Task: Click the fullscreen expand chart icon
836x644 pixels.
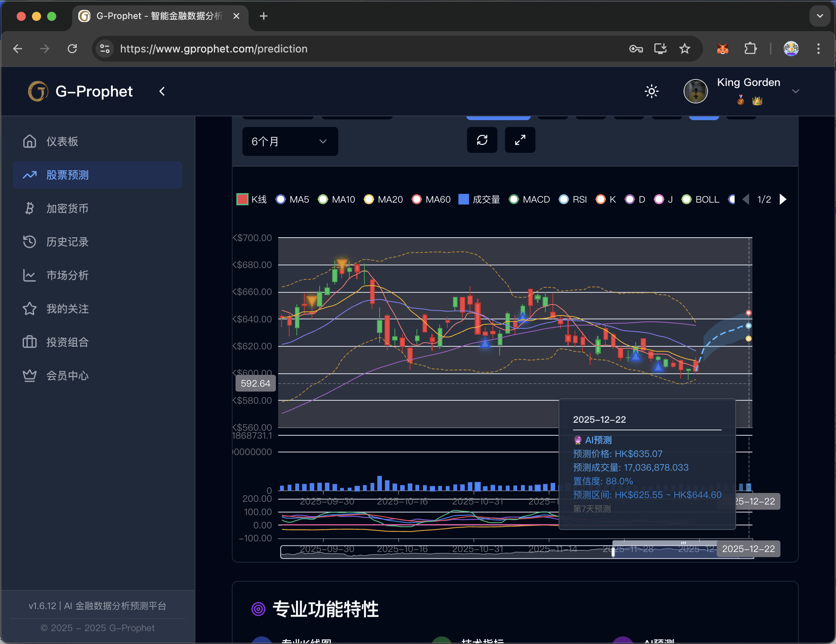Action: click(x=520, y=140)
